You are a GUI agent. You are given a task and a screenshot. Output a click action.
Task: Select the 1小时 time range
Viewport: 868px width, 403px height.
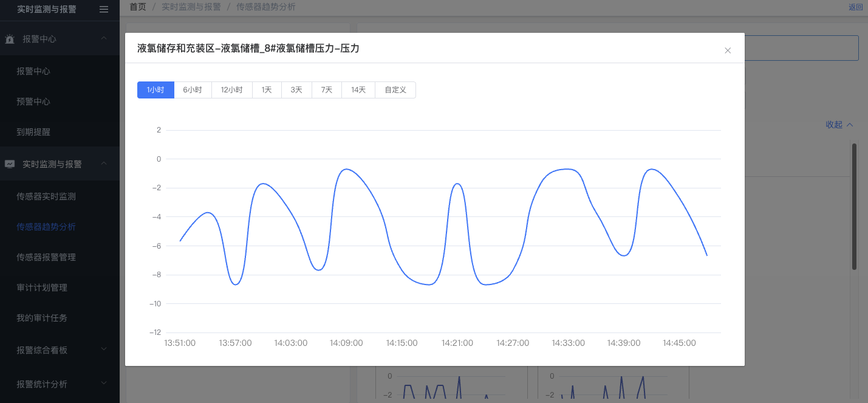(155, 90)
